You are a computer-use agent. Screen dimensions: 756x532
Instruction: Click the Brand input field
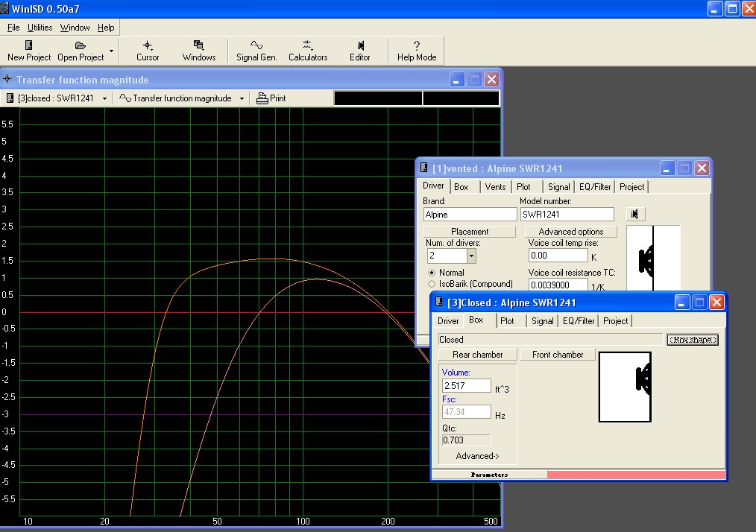tap(470, 215)
